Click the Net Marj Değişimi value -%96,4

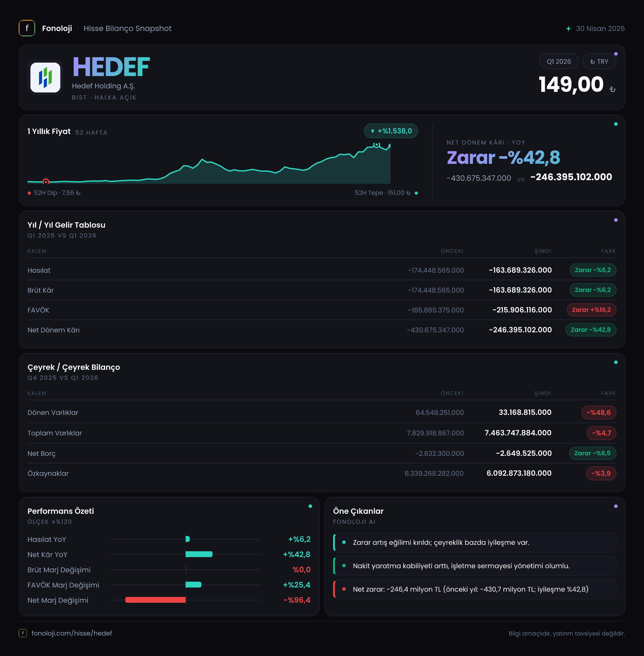[x=297, y=600]
